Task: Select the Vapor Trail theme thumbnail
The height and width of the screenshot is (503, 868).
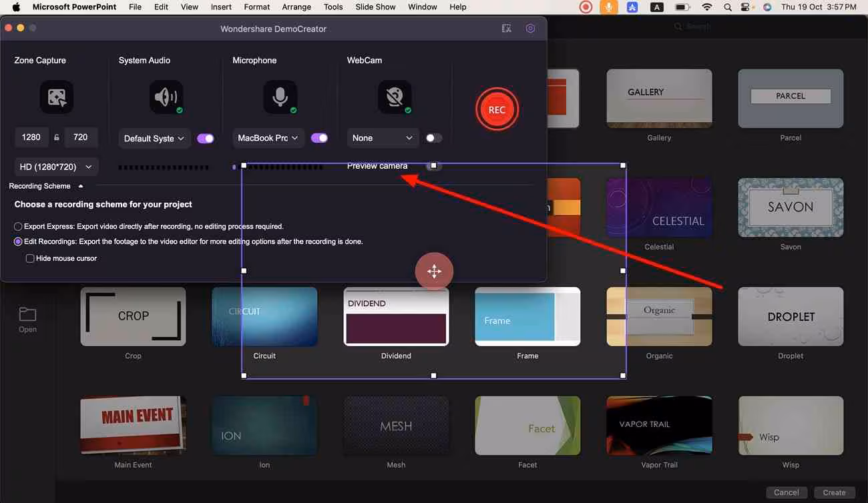Action: click(659, 426)
